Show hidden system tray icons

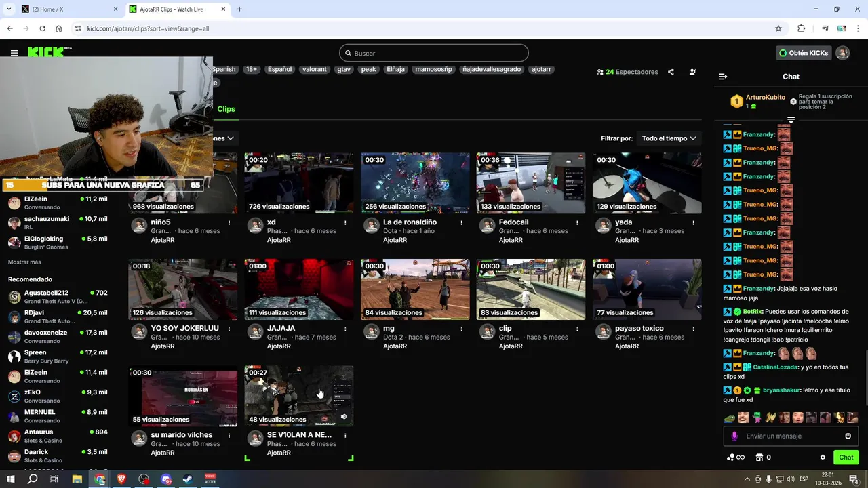[747, 479]
